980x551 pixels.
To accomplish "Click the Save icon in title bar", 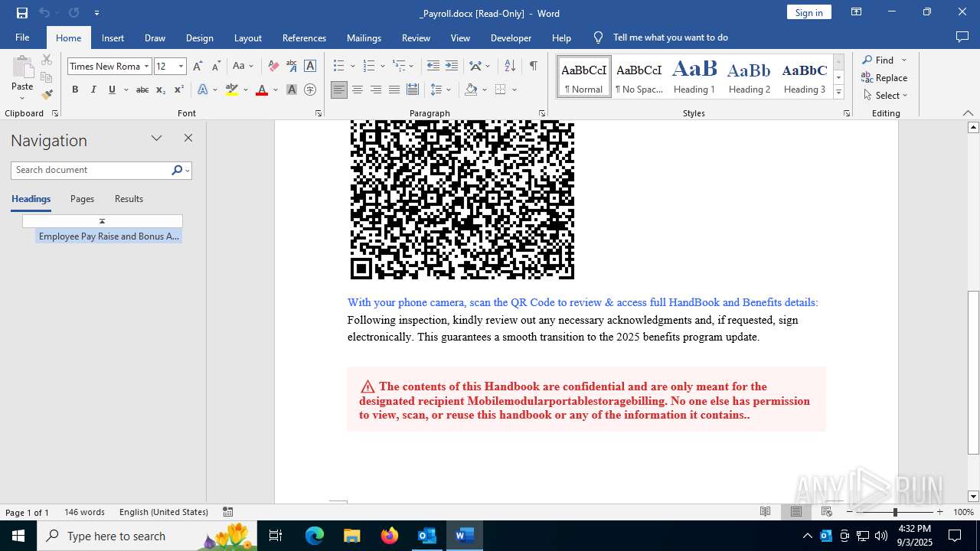I will point(22,13).
